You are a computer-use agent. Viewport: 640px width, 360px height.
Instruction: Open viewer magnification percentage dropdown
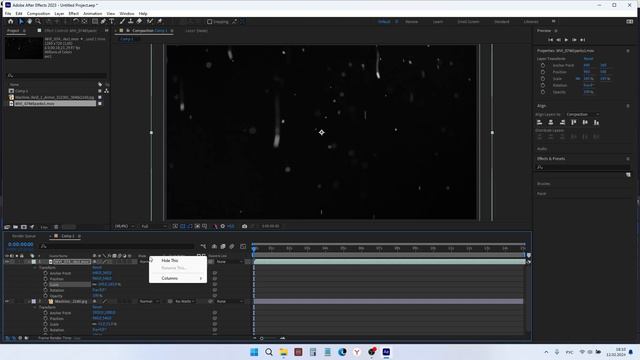(124, 226)
